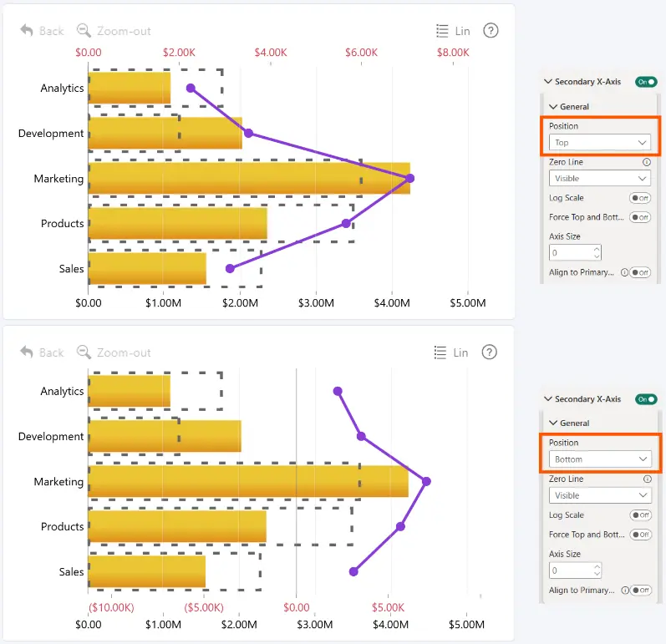Open the help question mark in top chart
This screenshot has width=666, height=644.
(491, 31)
